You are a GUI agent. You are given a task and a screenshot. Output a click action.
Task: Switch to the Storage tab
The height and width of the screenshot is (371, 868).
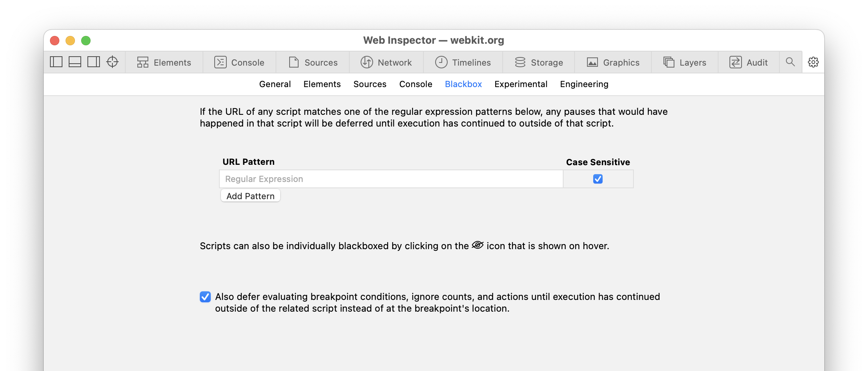[539, 62]
